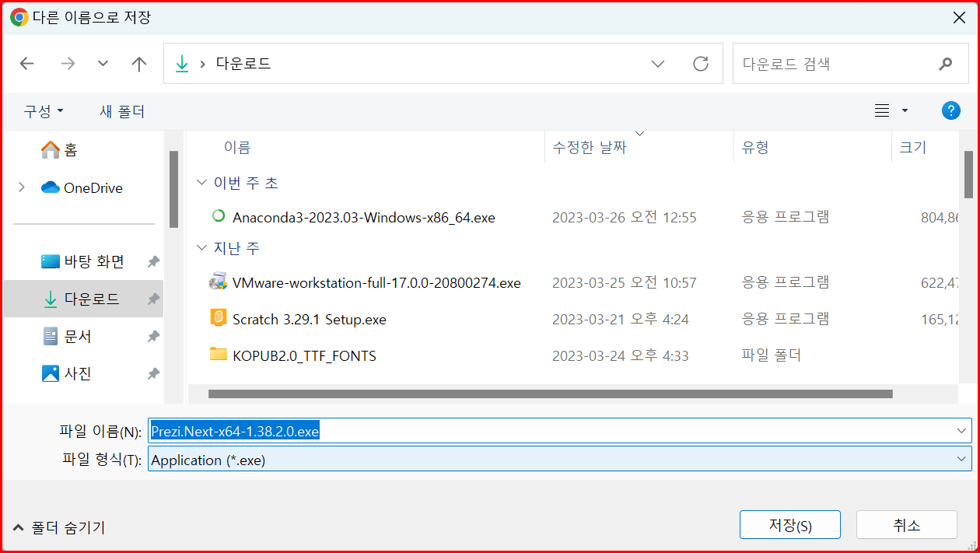Image resolution: width=980 pixels, height=553 pixels.
Task: Click the Anaconda installer file icon
Action: [x=219, y=216]
